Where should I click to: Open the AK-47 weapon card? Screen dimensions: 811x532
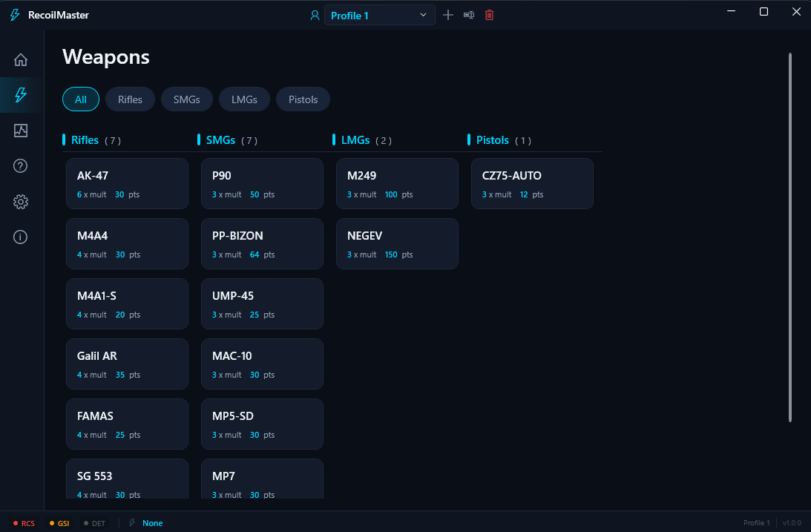click(x=127, y=183)
